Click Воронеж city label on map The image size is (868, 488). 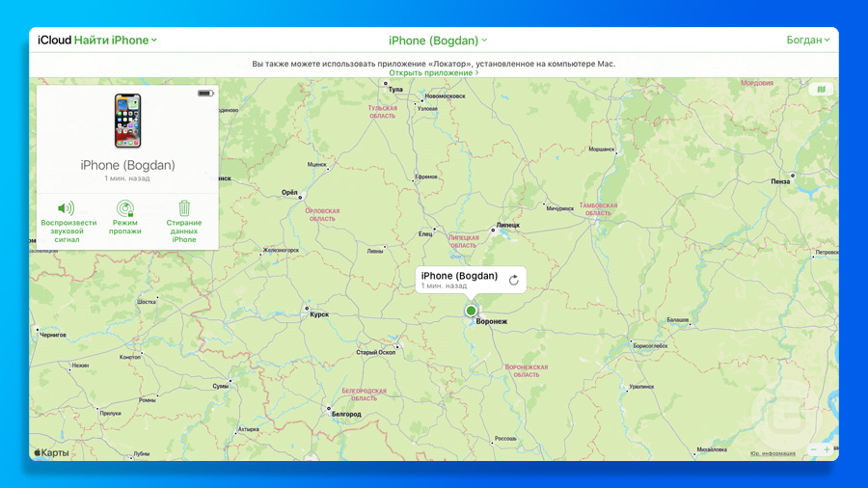(x=492, y=321)
